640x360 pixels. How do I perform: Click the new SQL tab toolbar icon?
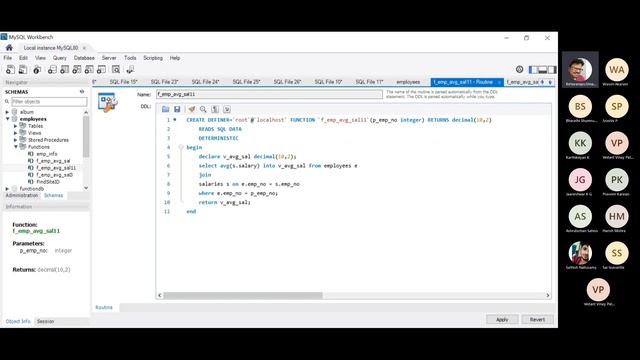[10, 70]
